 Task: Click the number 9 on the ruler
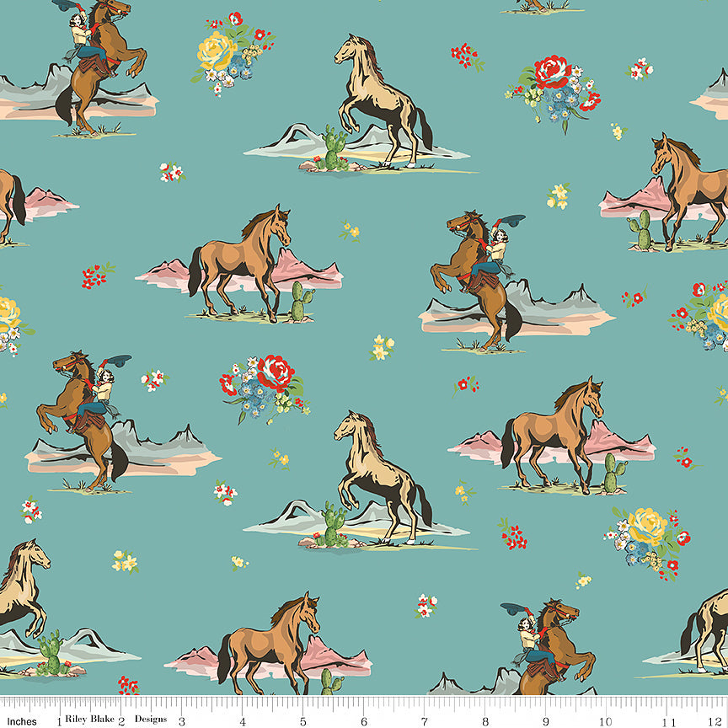547,721
